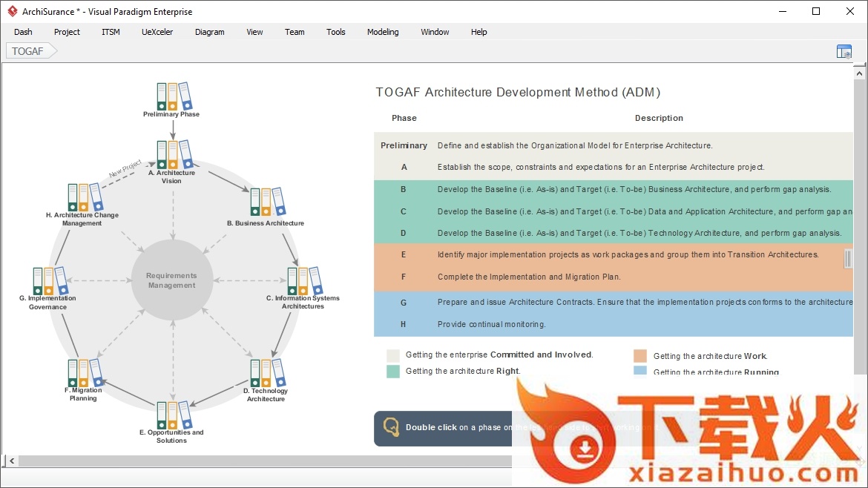Image resolution: width=868 pixels, height=488 pixels.
Task: Select H. Architecture Change Management icon
Action: tap(85, 197)
